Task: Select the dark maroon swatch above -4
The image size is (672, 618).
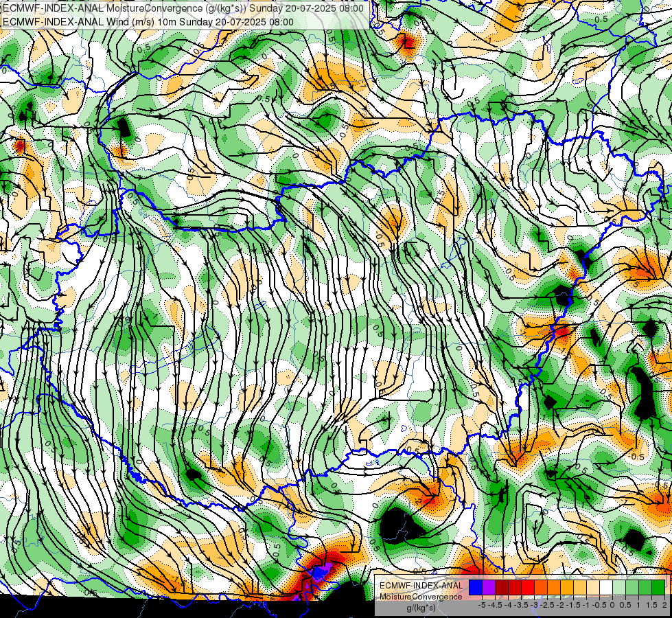Action: click(502, 588)
